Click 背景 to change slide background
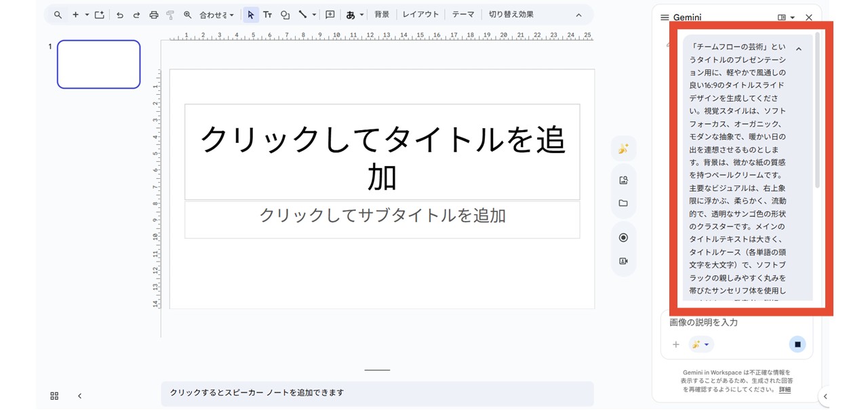The height and width of the screenshot is (410, 868). tap(382, 14)
